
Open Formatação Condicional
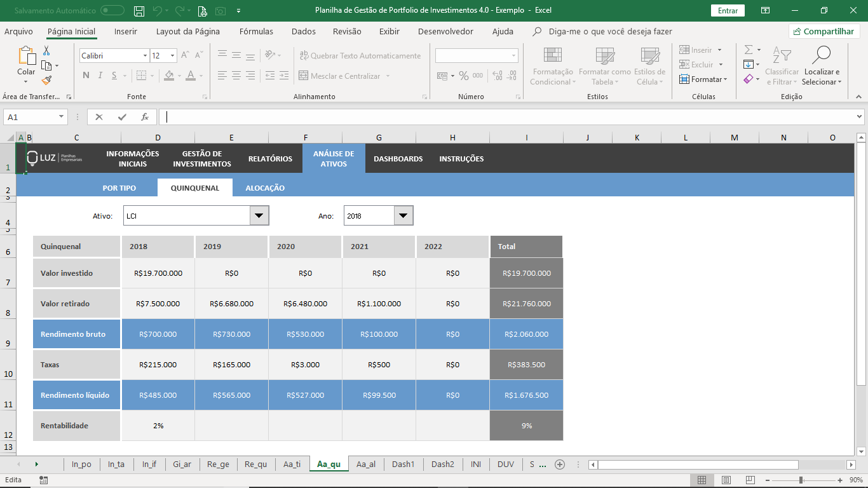(552, 65)
